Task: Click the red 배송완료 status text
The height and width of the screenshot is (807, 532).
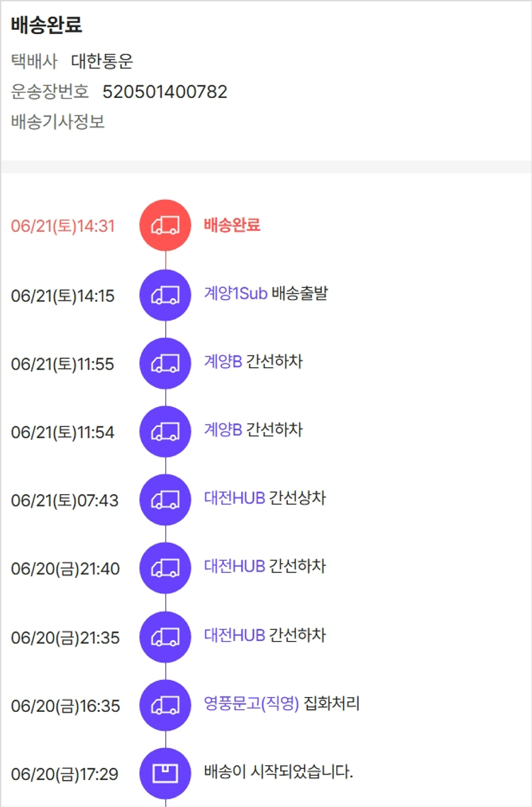Action: 232,226
